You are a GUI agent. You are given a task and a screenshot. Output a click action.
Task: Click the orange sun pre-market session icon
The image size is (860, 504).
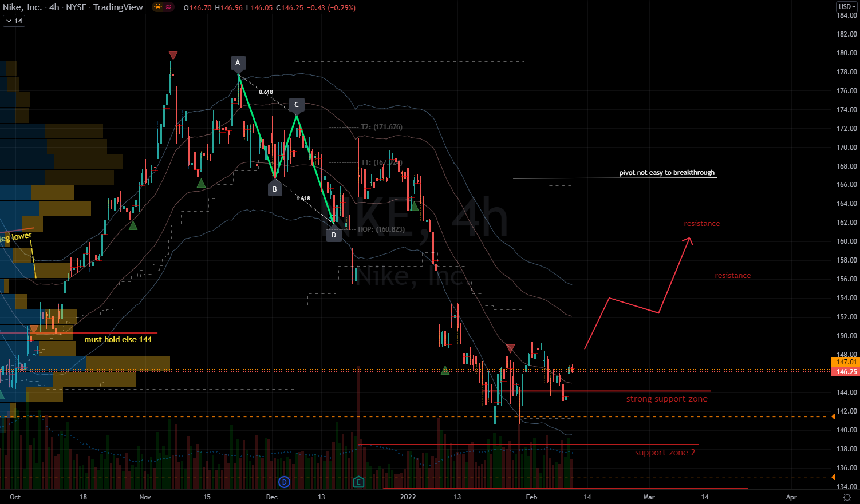point(157,7)
